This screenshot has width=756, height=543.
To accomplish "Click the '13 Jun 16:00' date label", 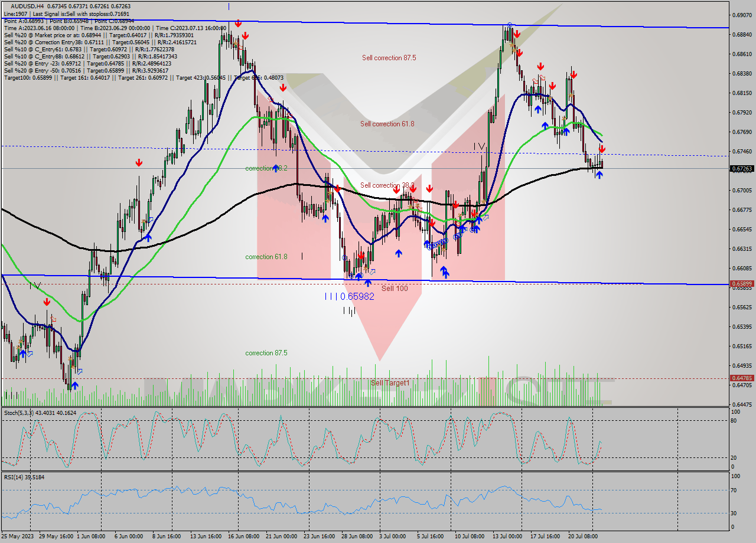I will click(206, 537).
